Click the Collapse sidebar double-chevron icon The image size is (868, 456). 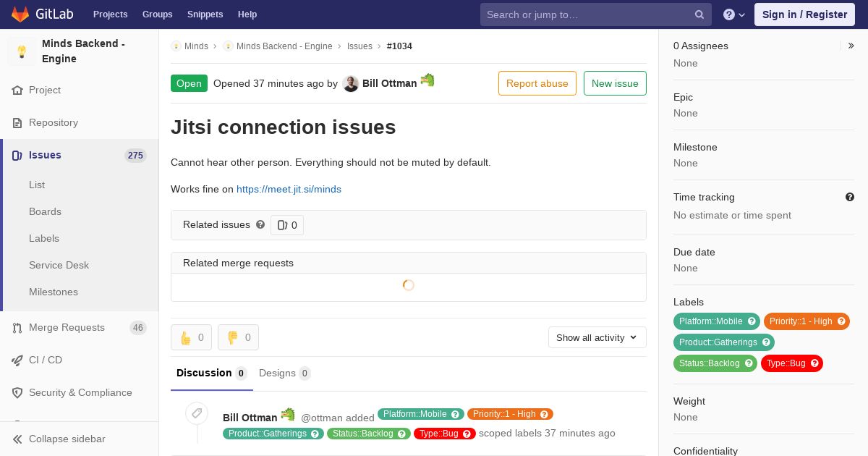tap(17, 439)
